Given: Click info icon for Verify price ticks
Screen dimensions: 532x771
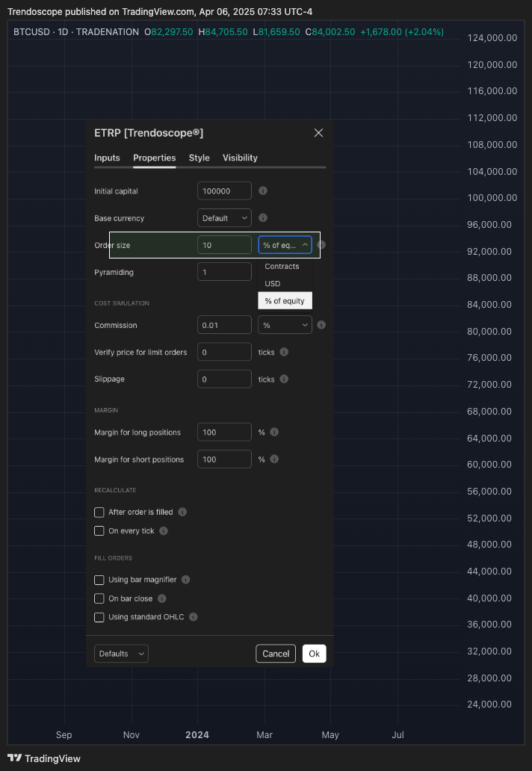Looking at the screenshot, I should click(284, 352).
